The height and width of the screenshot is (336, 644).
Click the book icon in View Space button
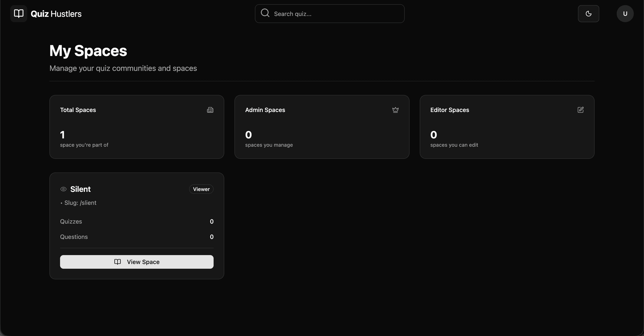(118, 262)
